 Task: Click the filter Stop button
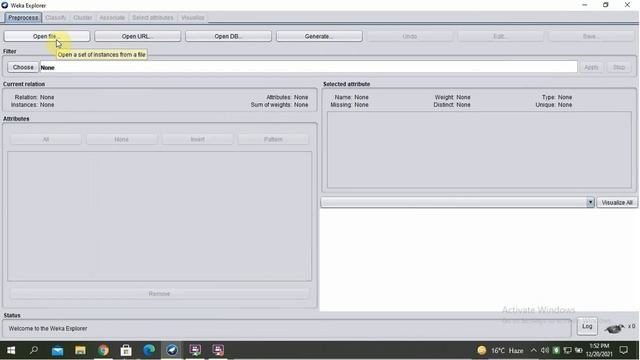pyautogui.click(x=619, y=67)
